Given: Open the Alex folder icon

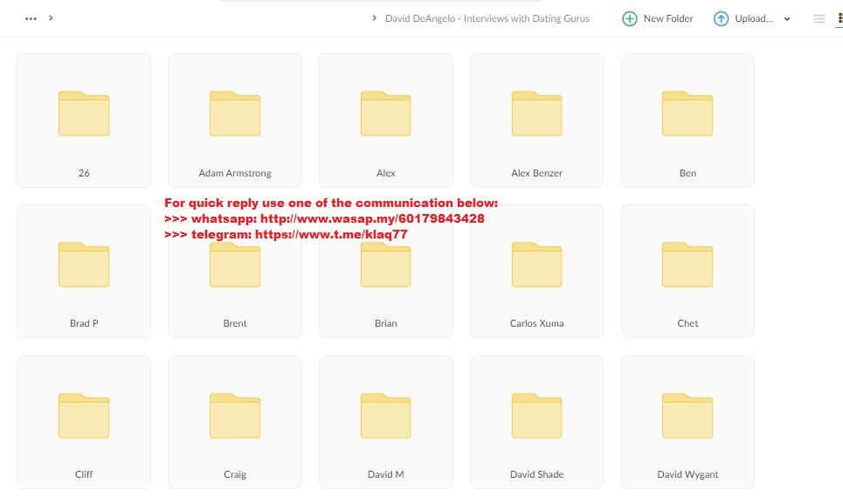Looking at the screenshot, I should pos(385,114).
